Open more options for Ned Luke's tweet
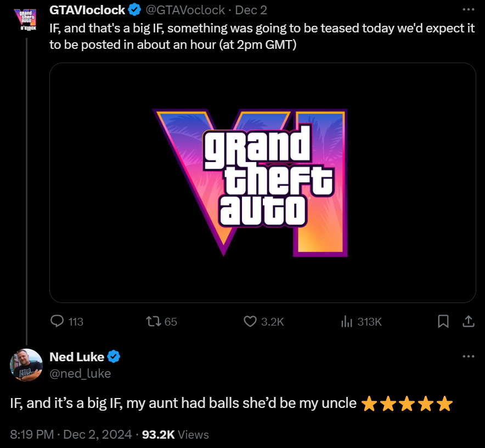The image size is (485, 448). click(x=468, y=356)
